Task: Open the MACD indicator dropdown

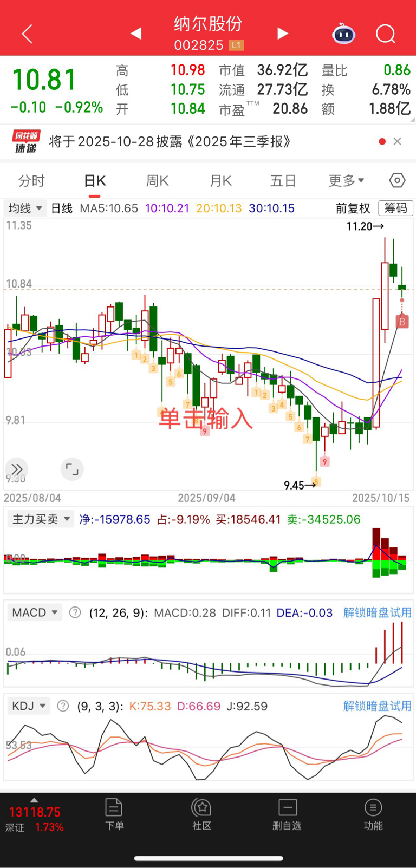Action: click(35, 612)
